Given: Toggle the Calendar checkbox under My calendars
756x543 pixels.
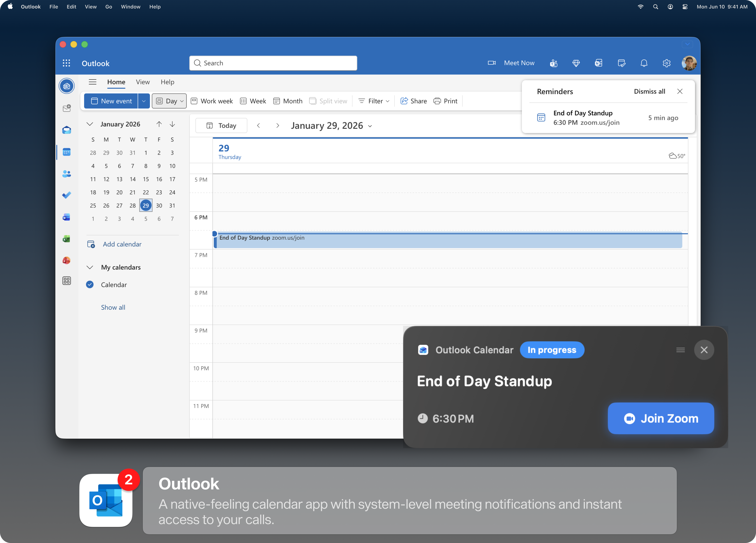Looking at the screenshot, I should [90, 285].
